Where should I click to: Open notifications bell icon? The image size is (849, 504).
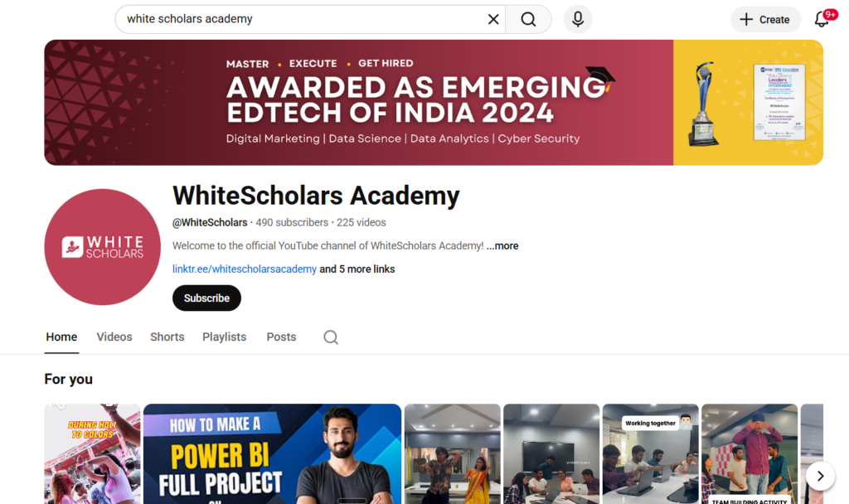tap(822, 20)
